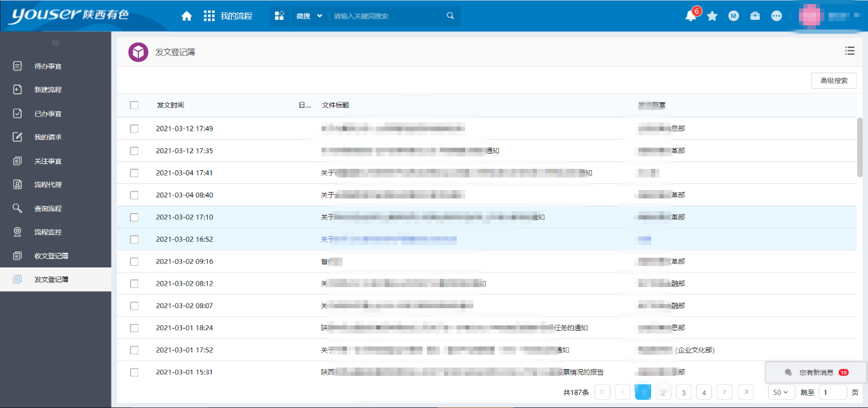This screenshot has width=868, height=408.
Task: Click the new message chat icon
Action: tap(788, 372)
